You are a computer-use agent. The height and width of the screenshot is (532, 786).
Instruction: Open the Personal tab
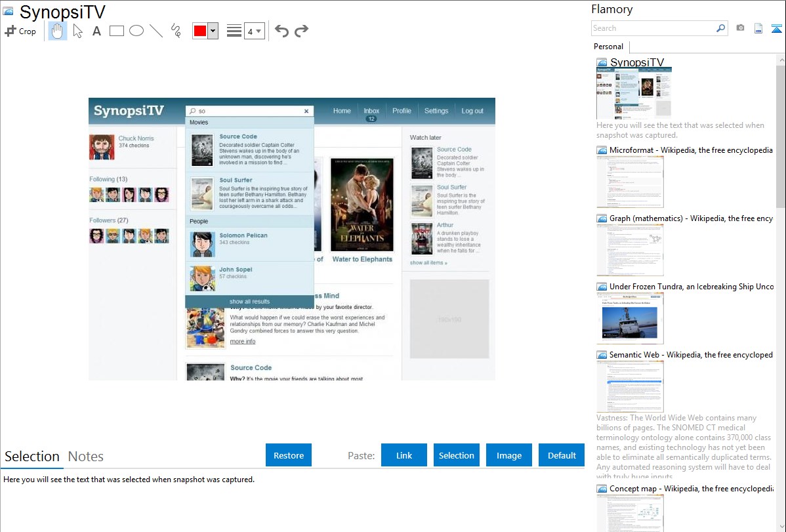click(608, 47)
